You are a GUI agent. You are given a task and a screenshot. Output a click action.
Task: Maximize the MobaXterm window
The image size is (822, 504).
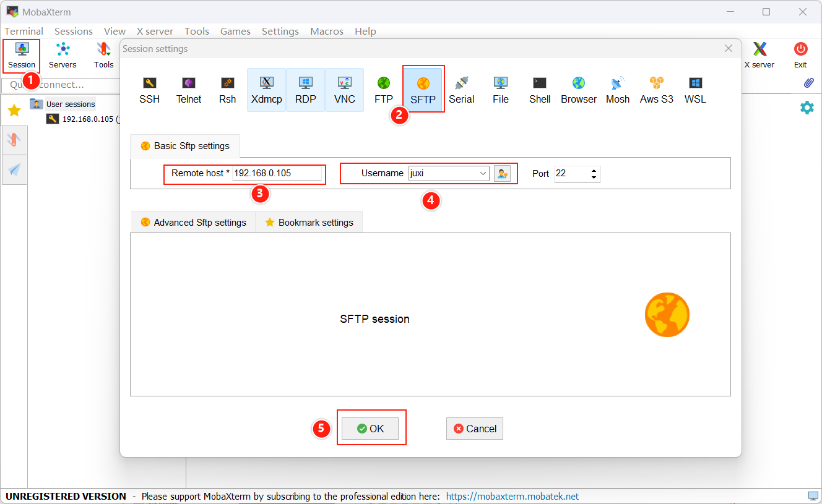pyautogui.click(x=766, y=12)
